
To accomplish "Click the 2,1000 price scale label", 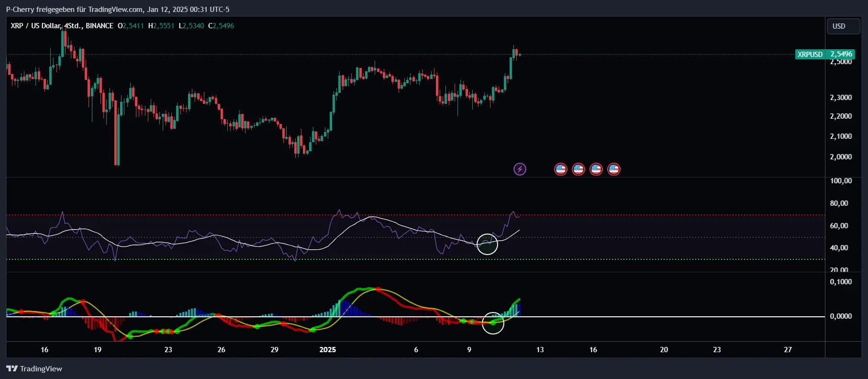I will 841,136.
